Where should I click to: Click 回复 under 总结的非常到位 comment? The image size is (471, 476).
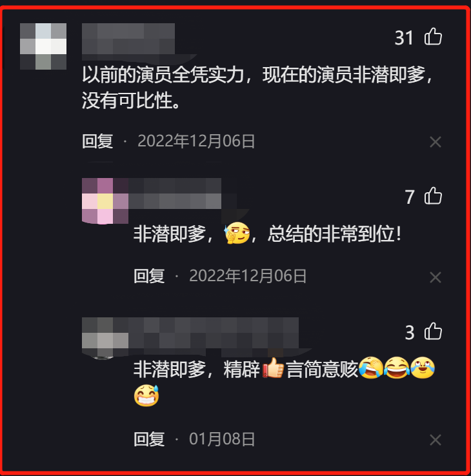tap(149, 276)
